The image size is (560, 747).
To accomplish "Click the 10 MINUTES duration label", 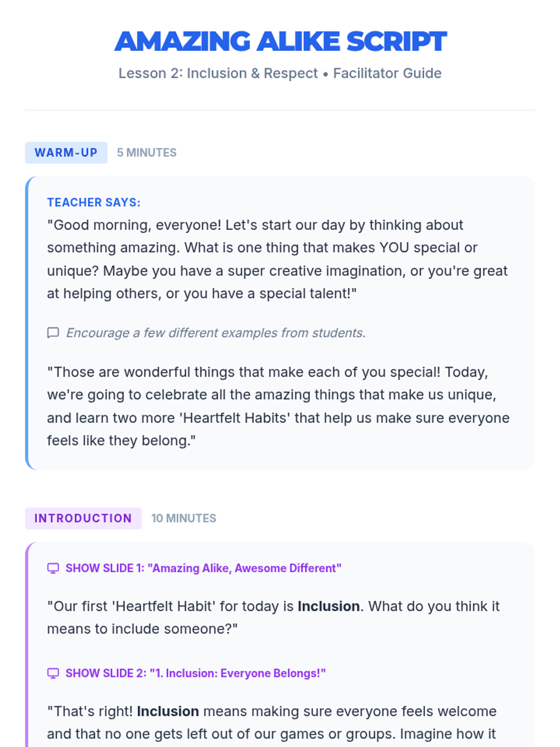I will coord(183,518).
